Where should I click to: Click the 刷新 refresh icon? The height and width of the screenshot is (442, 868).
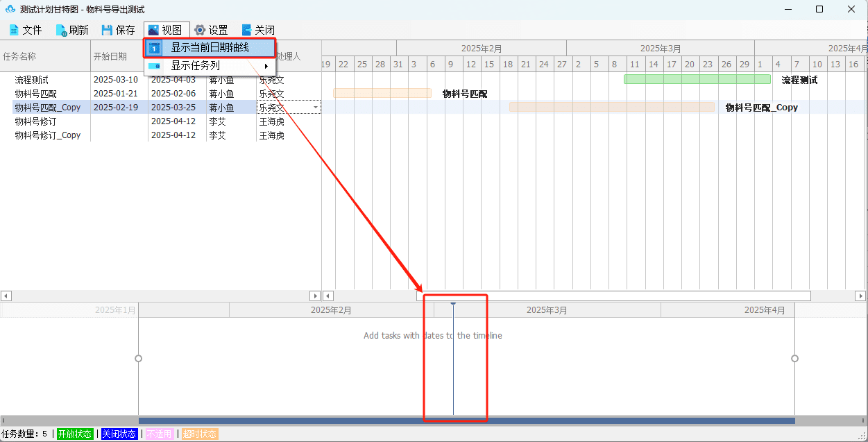62,31
